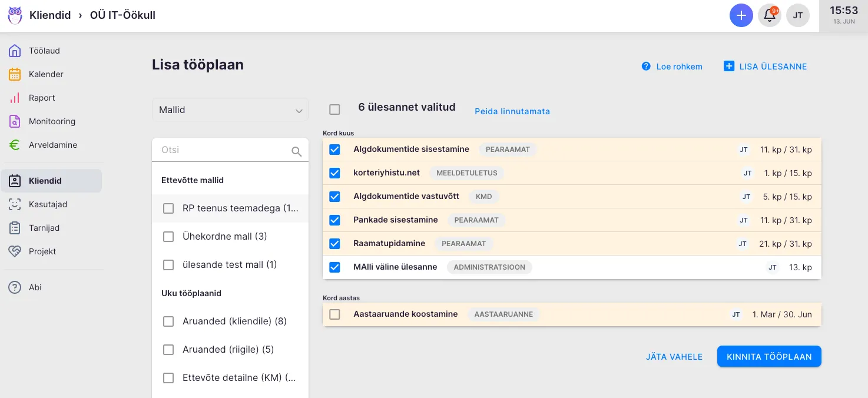This screenshot has height=398, width=868.
Task: Uncheck the korteriyhistu.net task checkbox
Action: [334, 173]
